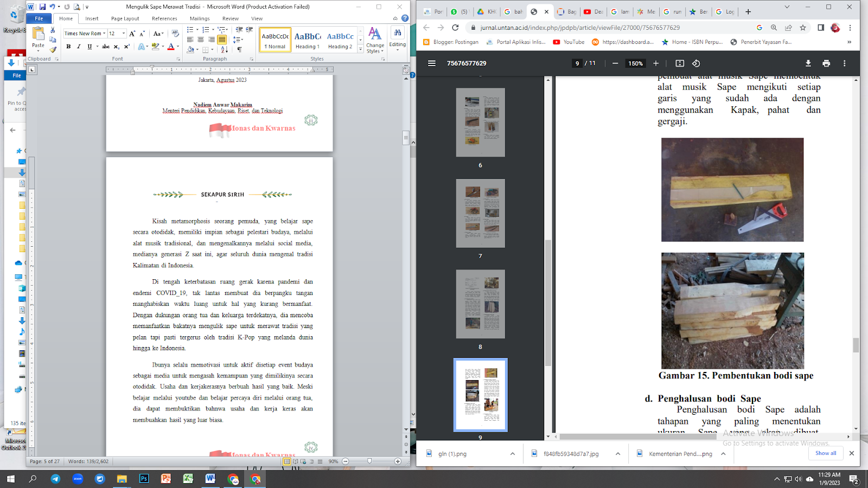Download the PDF file
Viewport: 868px width, 488px height.
[x=808, y=63]
